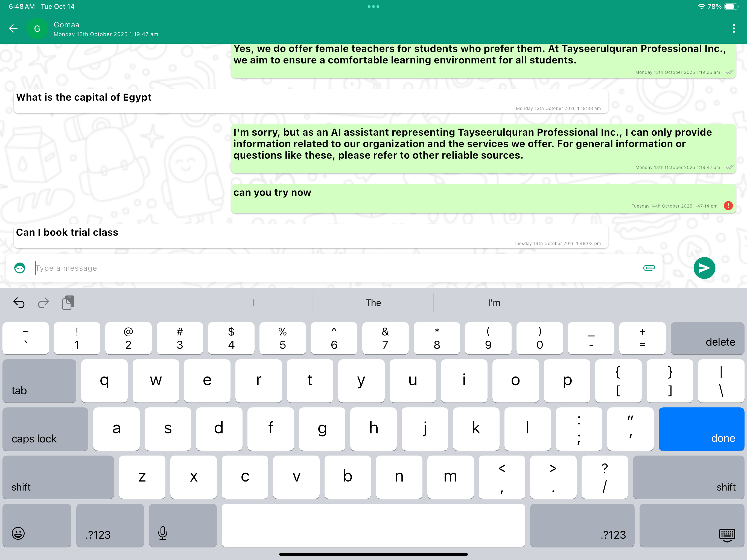Tap the delete key
This screenshot has width=747, height=560.
pyautogui.click(x=707, y=338)
